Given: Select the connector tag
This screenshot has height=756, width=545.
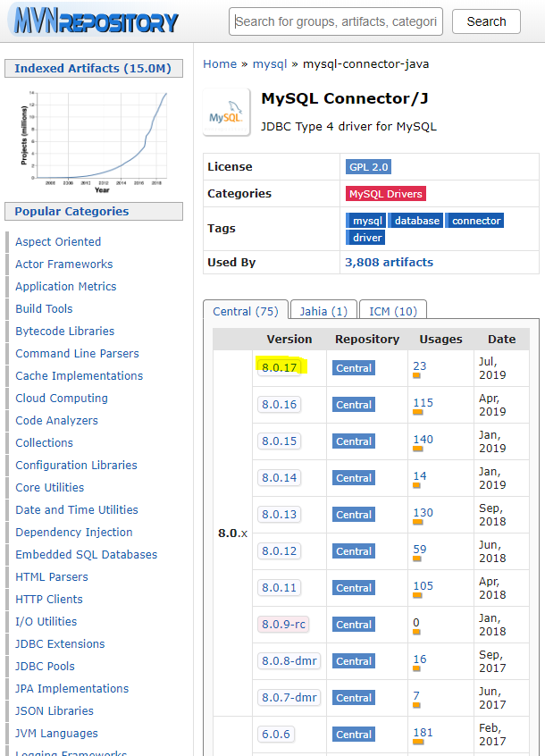Looking at the screenshot, I should click(474, 221).
